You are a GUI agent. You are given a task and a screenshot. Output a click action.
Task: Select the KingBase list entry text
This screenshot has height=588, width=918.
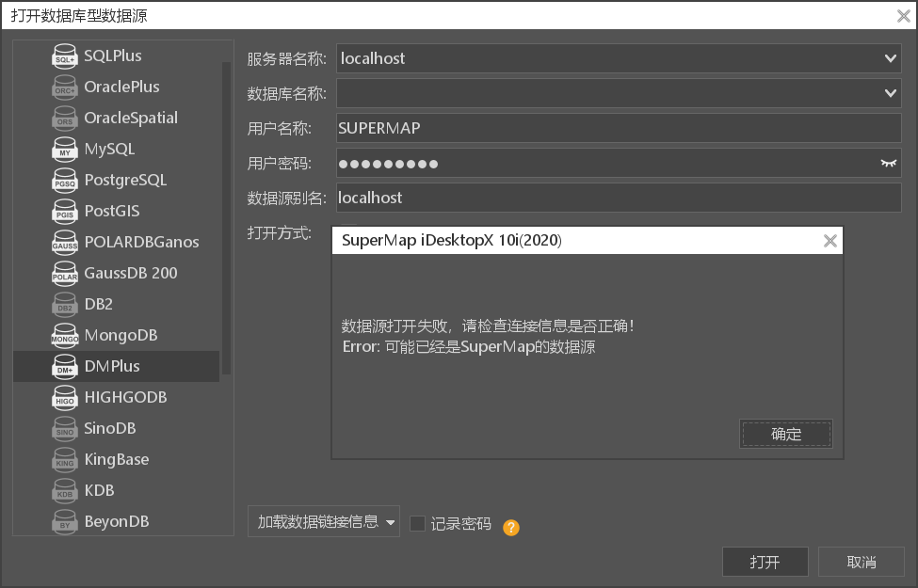click(x=117, y=459)
